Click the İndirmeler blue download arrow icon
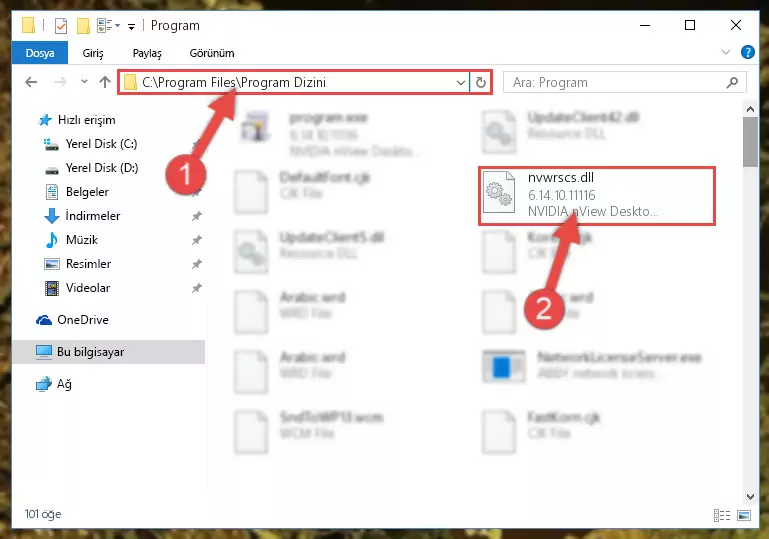Image resolution: width=769 pixels, height=539 pixels. [x=52, y=216]
